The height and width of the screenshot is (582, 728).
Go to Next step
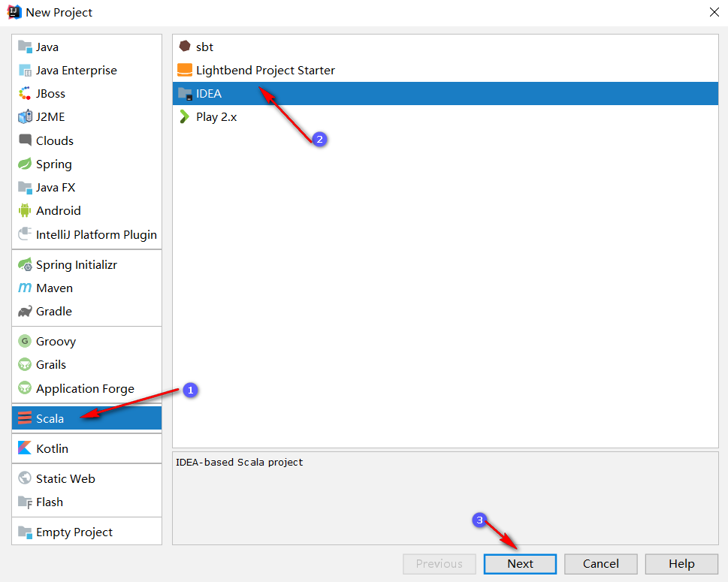520,563
